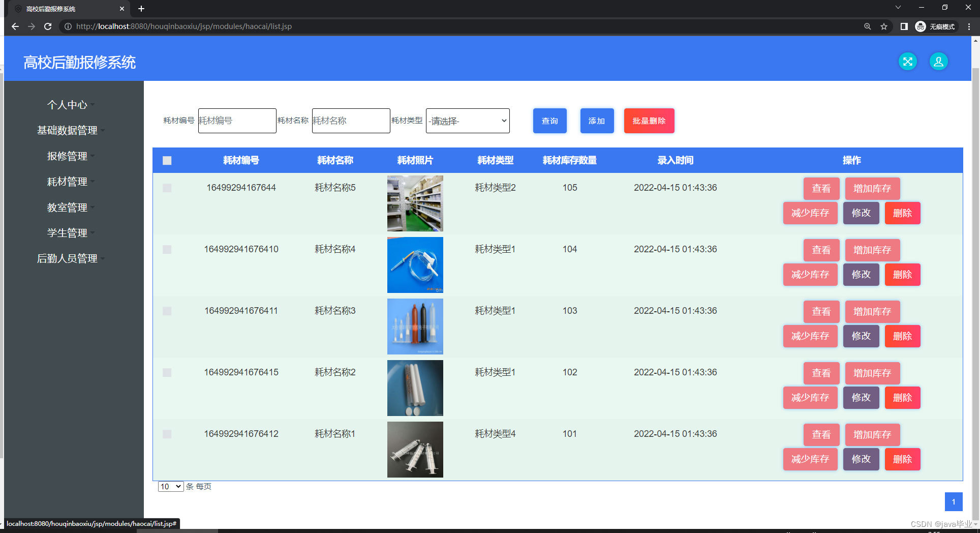Focus the 耗材名称 input field
Viewport: 980px width, 533px height.
coord(351,121)
